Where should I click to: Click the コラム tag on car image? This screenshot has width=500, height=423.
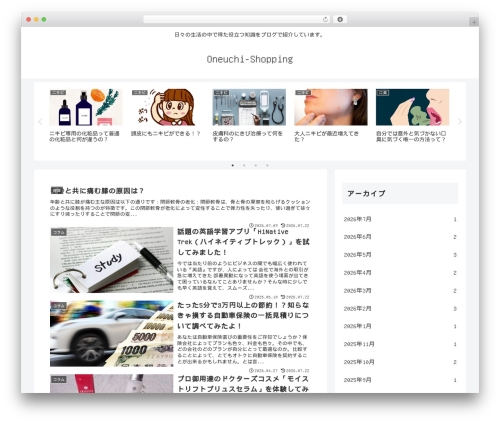coord(58,305)
